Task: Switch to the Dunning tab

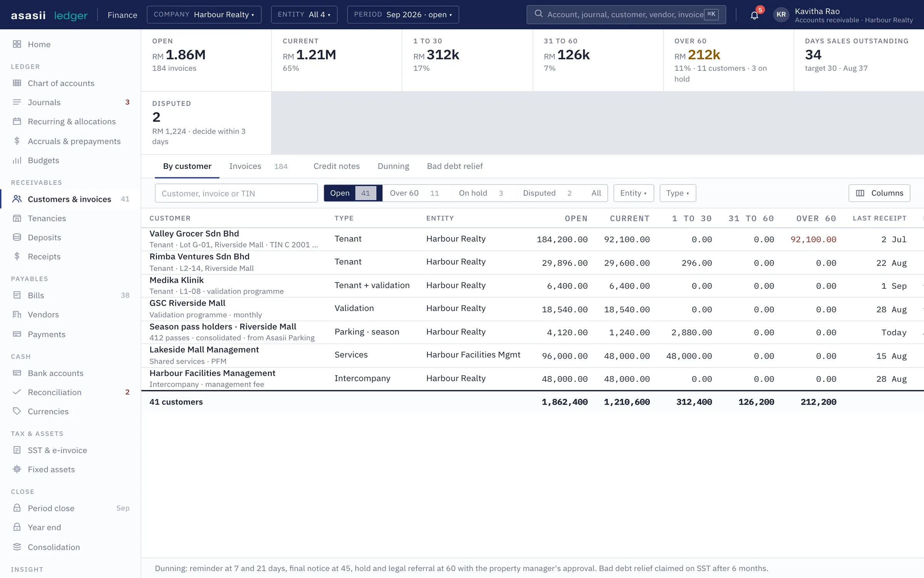Action: point(393,166)
